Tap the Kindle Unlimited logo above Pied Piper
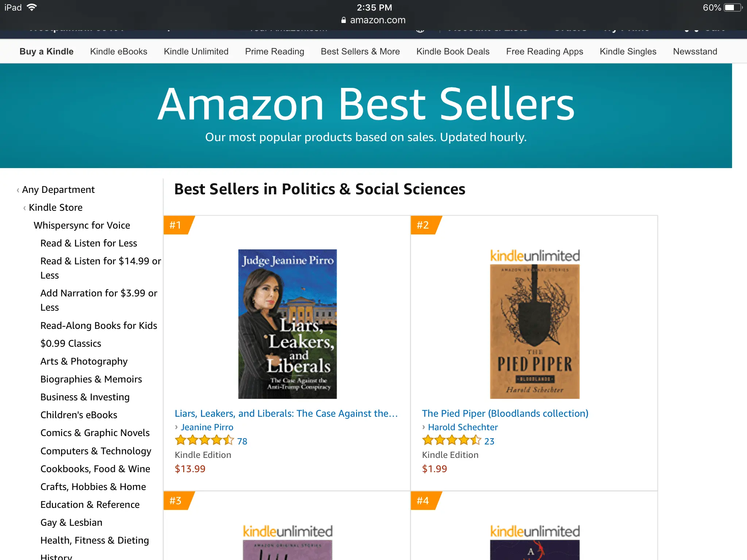This screenshot has height=560, width=747. [535, 256]
